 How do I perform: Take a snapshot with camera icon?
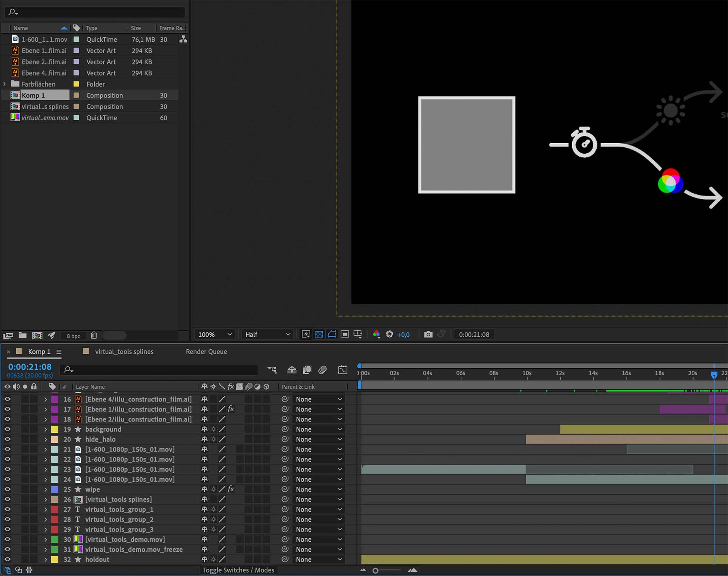tap(428, 334)
